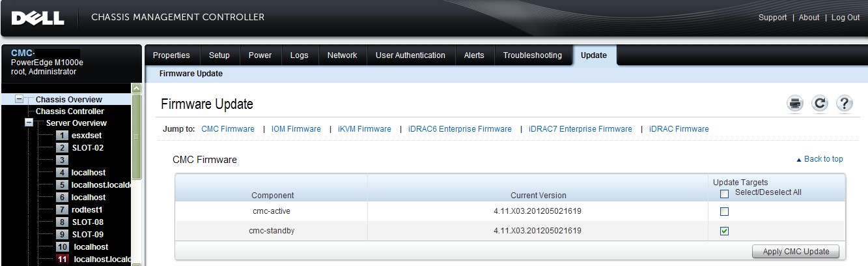Switch to the Setup tab
The height and width of the screenshot is (266, 868).
click(219, 55)
